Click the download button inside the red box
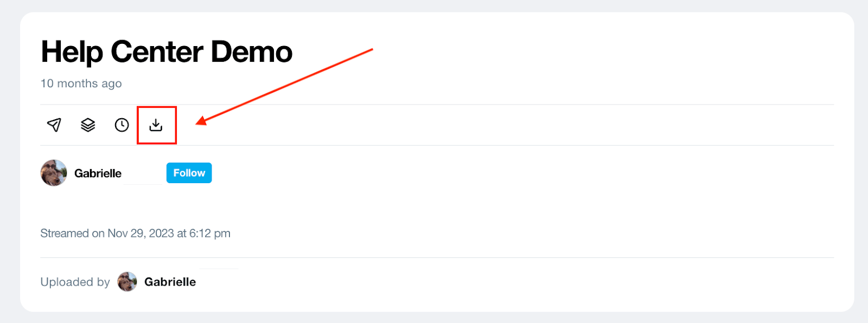 coord(156,125)
